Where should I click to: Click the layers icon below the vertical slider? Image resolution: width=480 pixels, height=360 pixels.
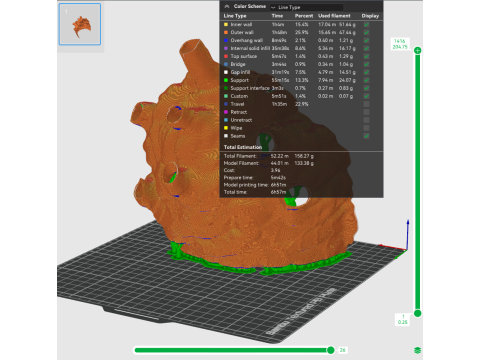(x=417, y=350)
